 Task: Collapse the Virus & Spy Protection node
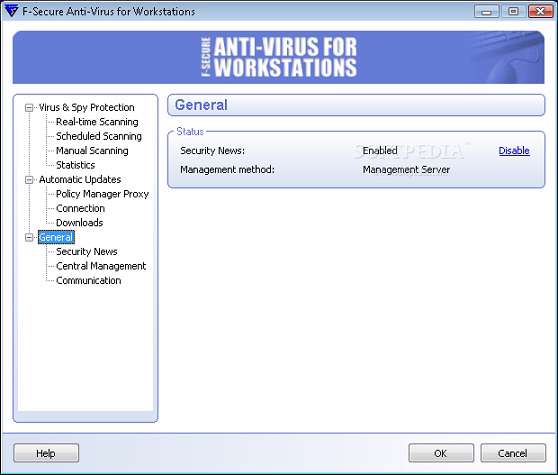coord(29,107)
